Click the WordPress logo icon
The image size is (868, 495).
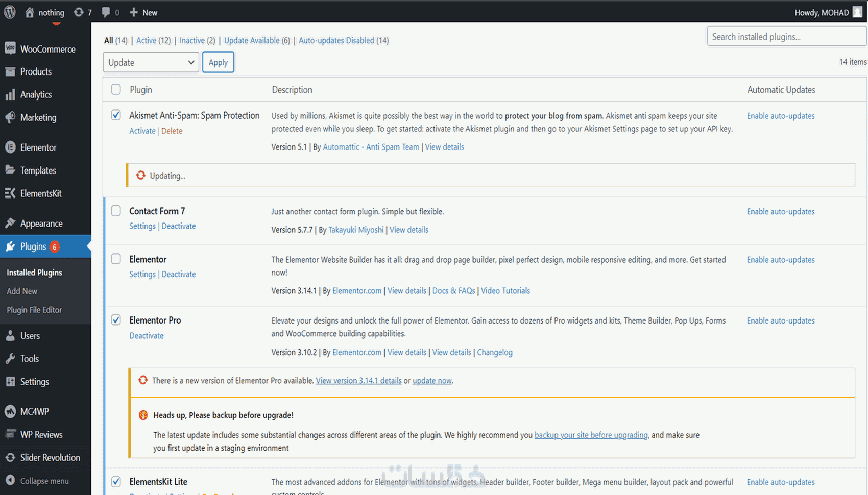10,12
